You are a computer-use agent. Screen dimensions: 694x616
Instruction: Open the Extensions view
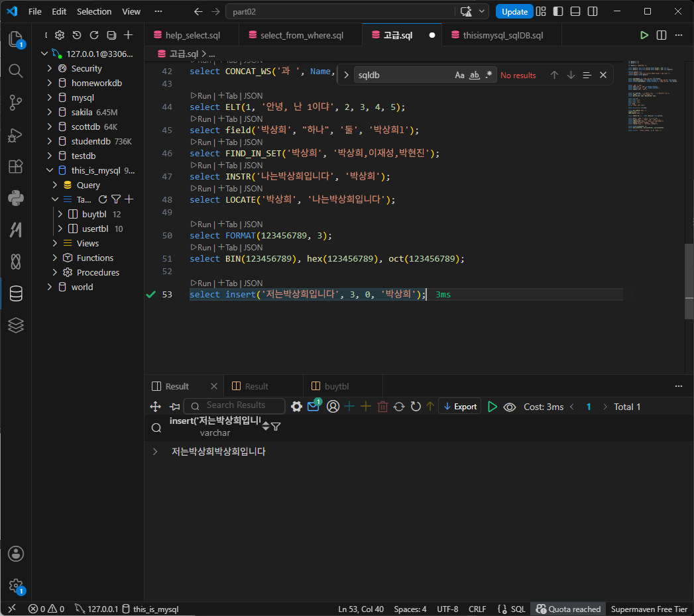16,167
